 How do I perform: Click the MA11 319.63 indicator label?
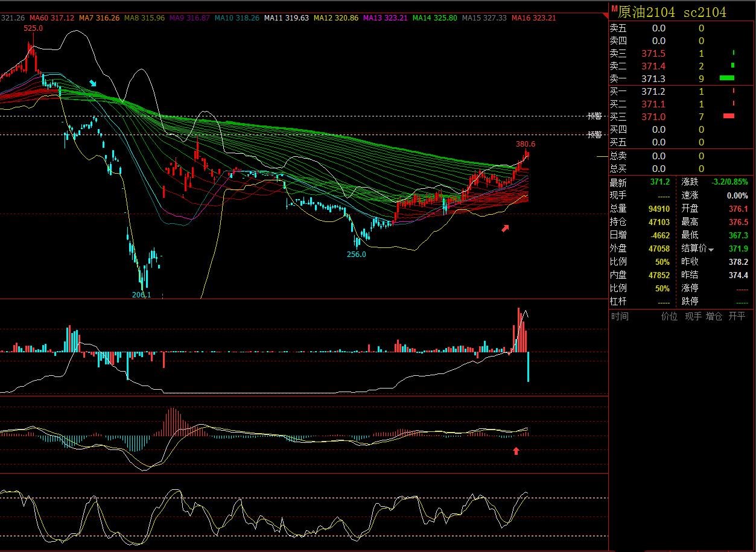[287, 18]
